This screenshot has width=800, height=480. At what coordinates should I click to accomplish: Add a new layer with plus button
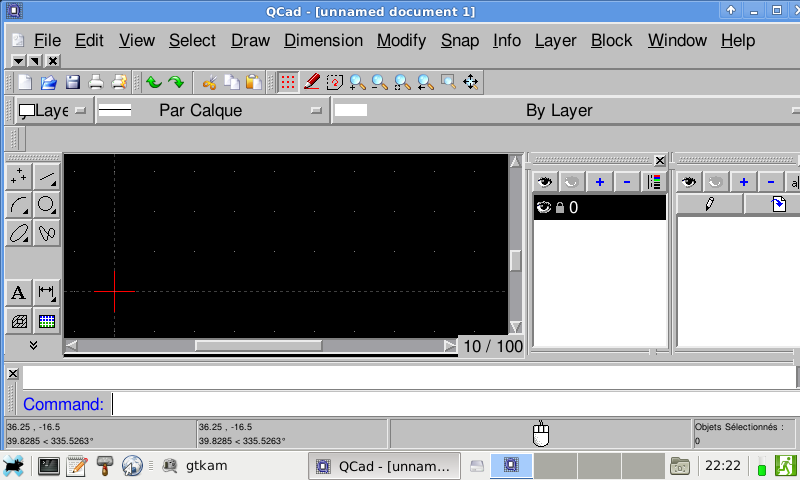(x=599, y=181)
